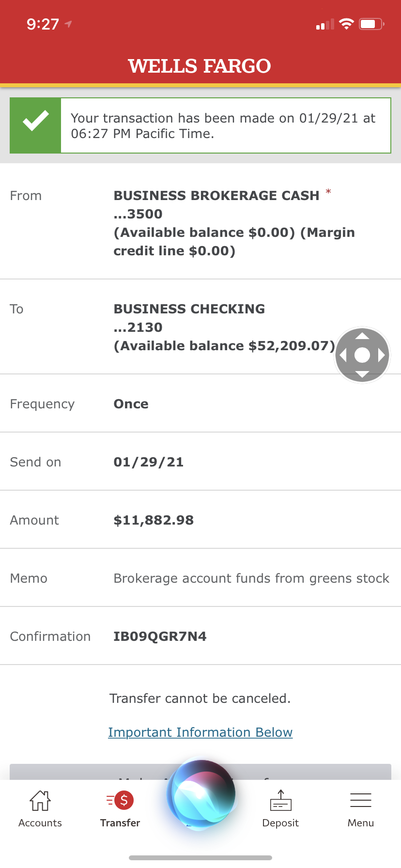Tap the $11,882.98 amount value

154,520
